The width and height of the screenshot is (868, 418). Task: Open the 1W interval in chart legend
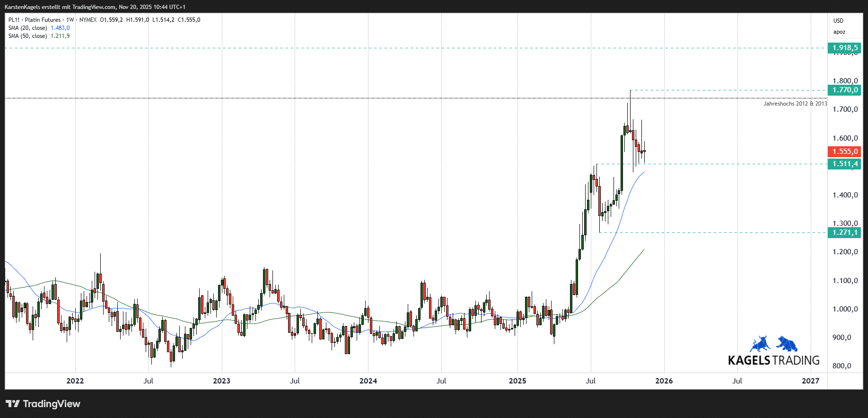point(70,20)
